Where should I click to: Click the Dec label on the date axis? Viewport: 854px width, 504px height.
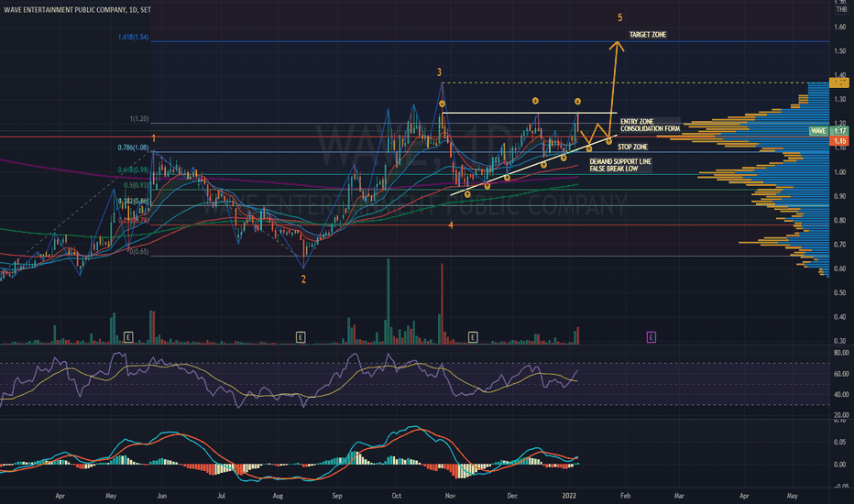[512, 496]
